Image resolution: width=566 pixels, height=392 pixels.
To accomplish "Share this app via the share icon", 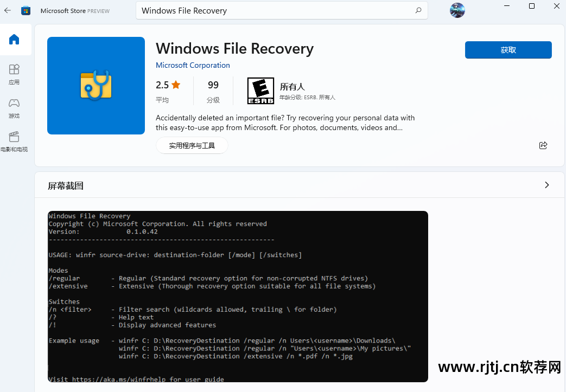I will (x=543, y=145).
